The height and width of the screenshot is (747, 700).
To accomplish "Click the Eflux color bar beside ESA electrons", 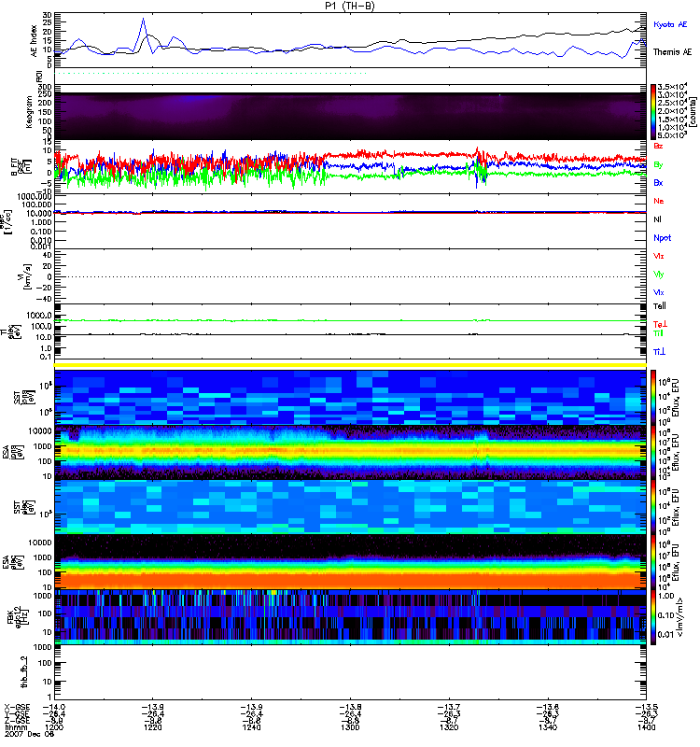I will tap(653, 562).
